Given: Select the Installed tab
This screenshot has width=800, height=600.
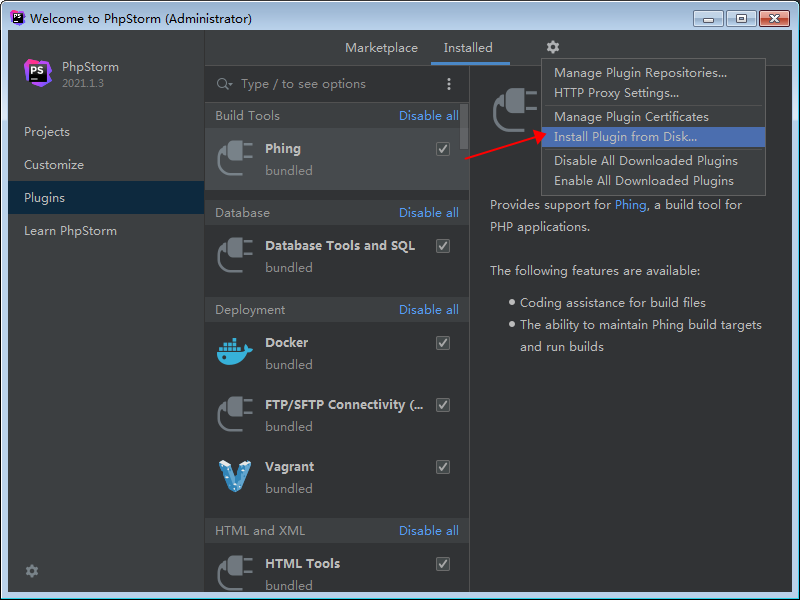Looking at the screenshot, I should pyautogui.click(x=468, y=48).
